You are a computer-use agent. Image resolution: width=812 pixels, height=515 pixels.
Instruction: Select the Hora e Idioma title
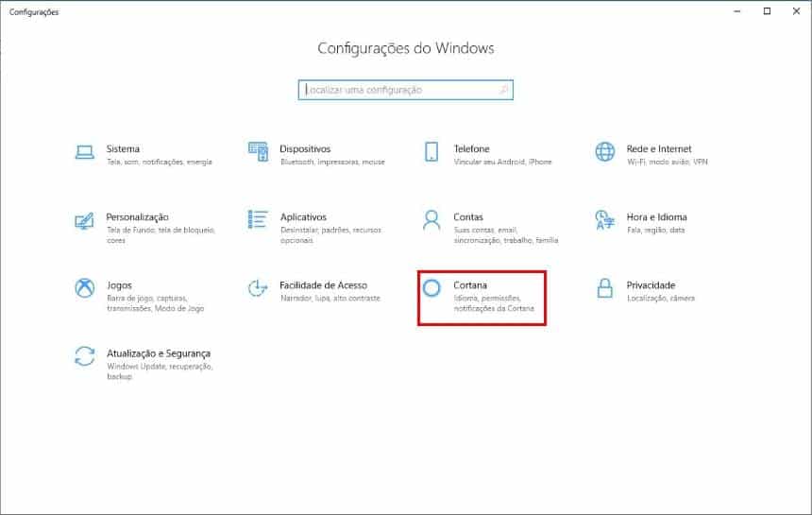pos(656,217)
